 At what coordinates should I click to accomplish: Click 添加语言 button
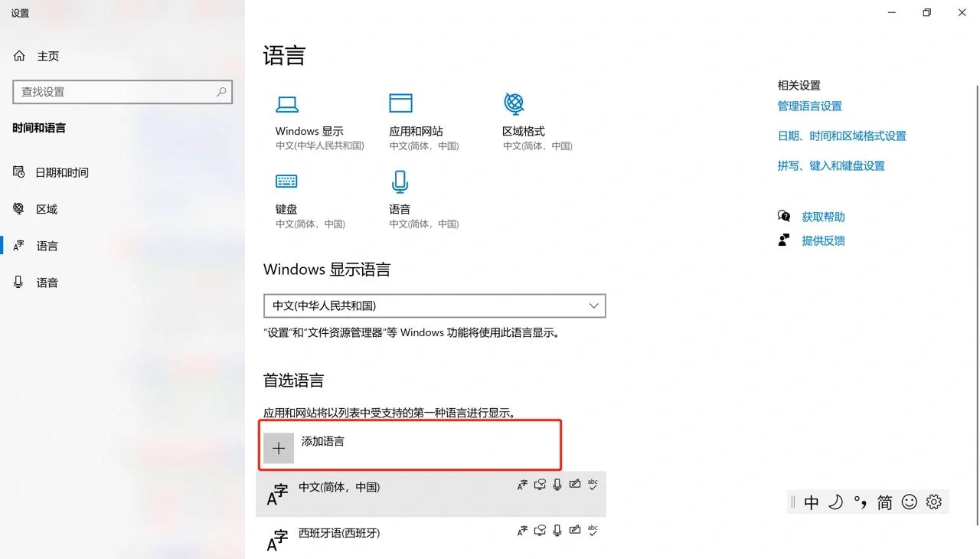coord(410,445)
